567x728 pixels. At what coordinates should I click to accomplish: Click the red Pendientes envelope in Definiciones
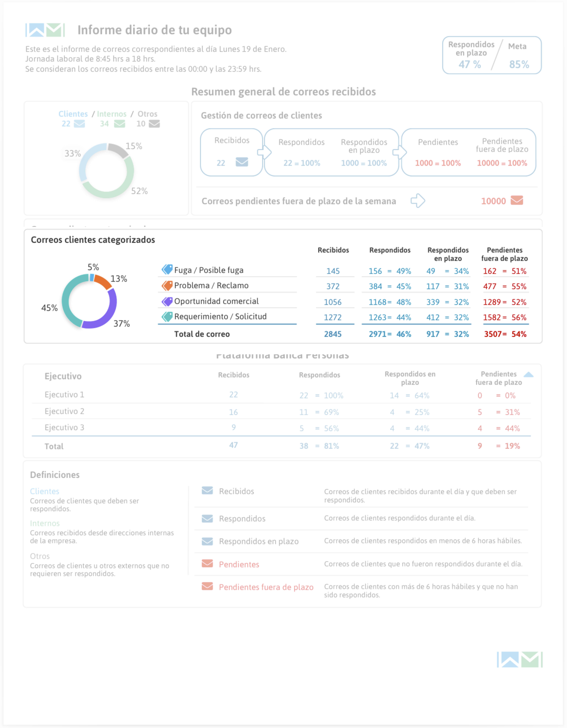[x=207, y=563]
